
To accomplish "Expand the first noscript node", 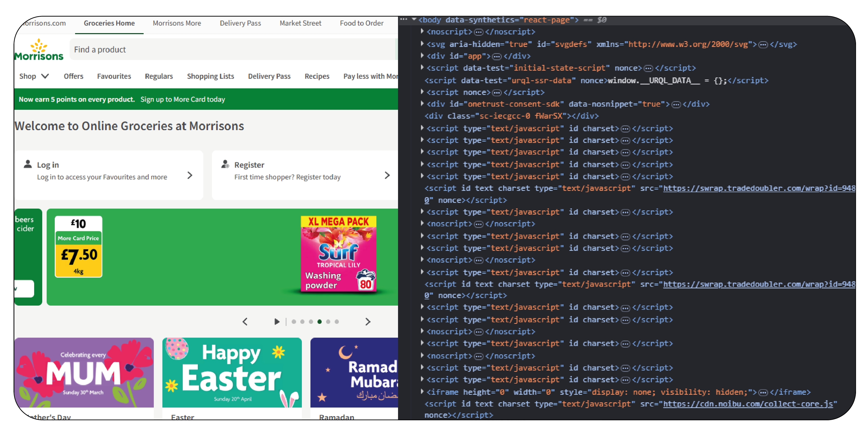I will click(x=422, y=31).
